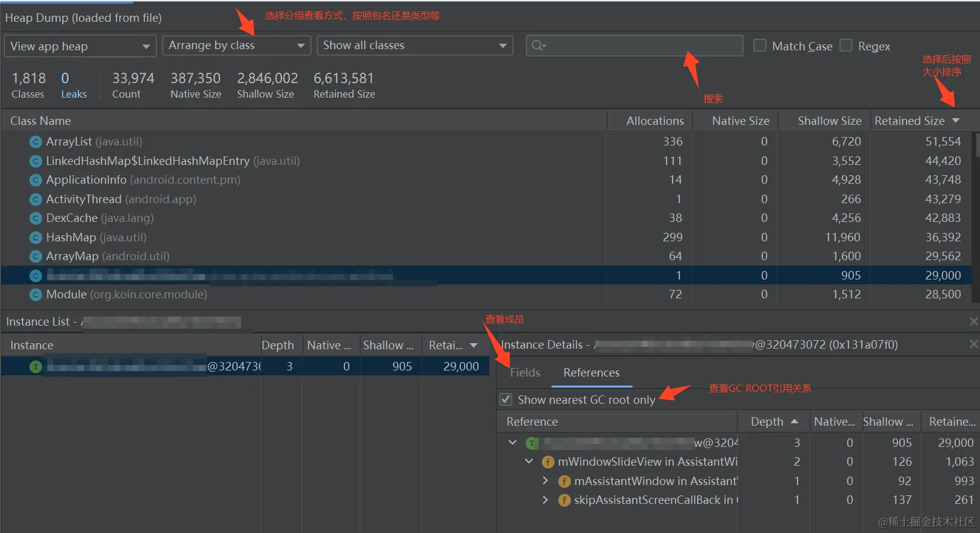Enable the Regex checkbox
This screenshot has width=980, height=533.
[846, 45]
